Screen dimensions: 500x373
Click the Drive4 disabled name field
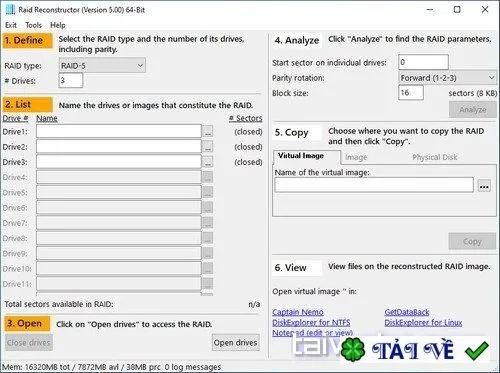[x=119, y=177]
